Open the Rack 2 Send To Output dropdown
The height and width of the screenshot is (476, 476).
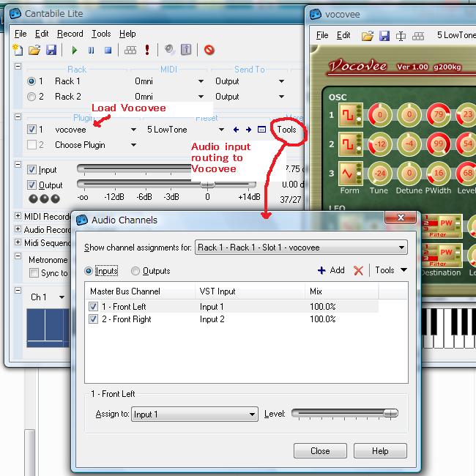(x=281, y=97)
